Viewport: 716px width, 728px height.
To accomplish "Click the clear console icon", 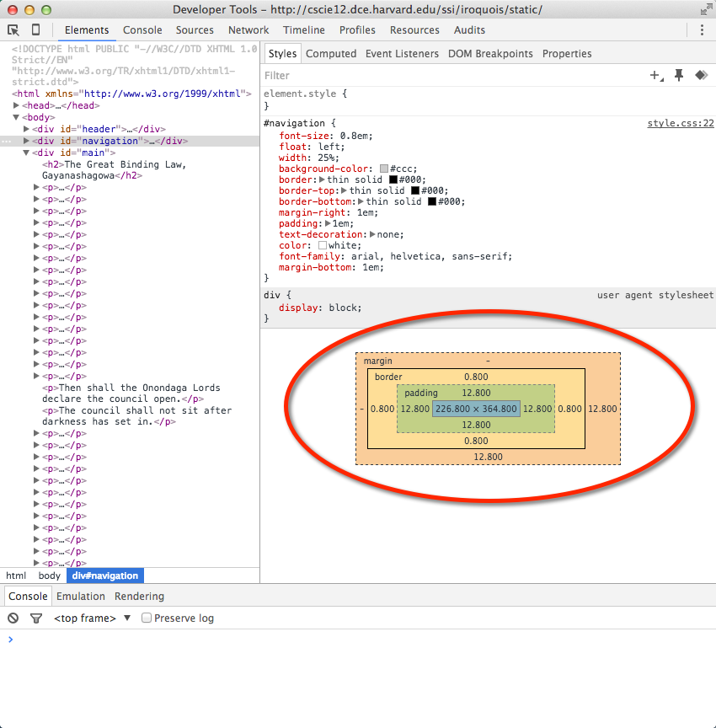I will point(11,618).
